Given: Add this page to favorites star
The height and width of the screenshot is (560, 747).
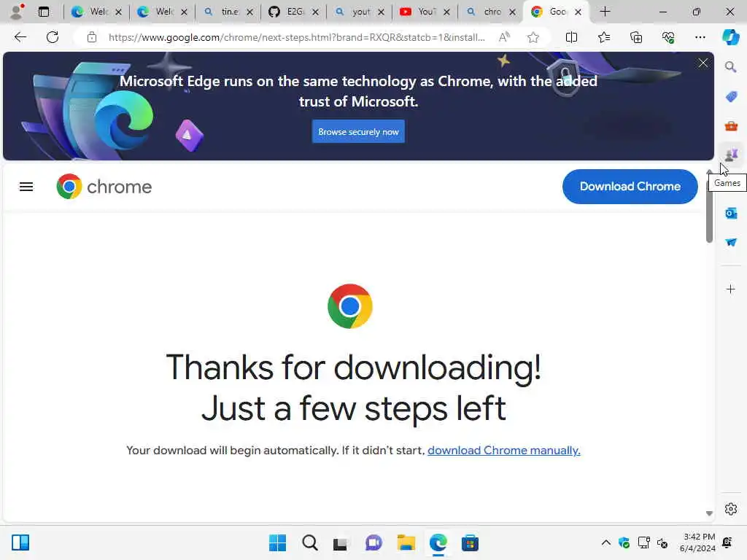Looking at the screenshot, I should pyautogui.click(x=533, y=37).
